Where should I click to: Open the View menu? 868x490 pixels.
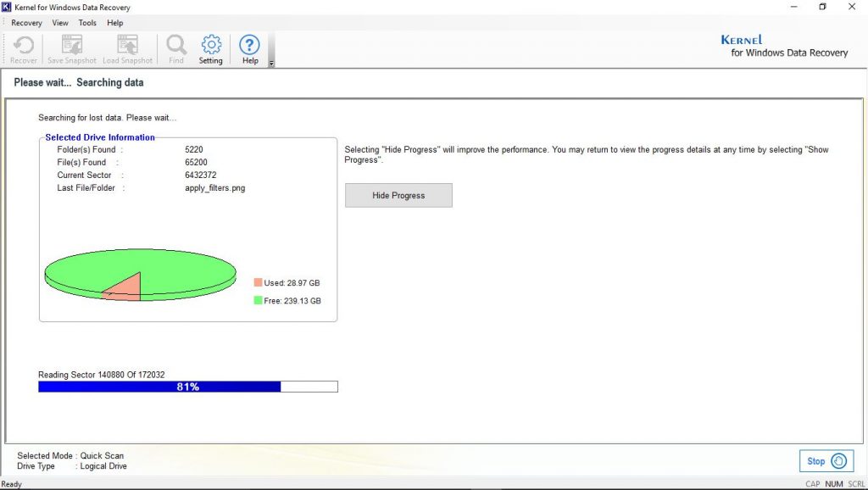pyautogui.click(x=59, y=23)
